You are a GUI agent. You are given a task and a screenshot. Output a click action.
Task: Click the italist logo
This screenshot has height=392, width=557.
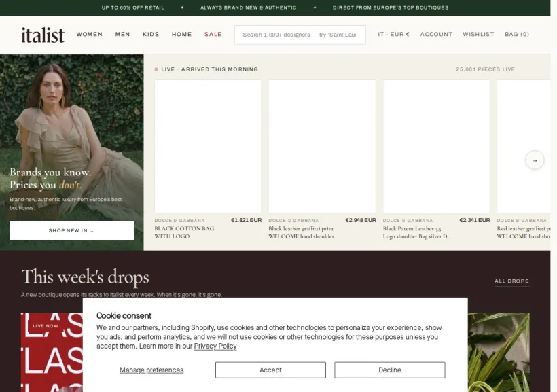point(43,35)
